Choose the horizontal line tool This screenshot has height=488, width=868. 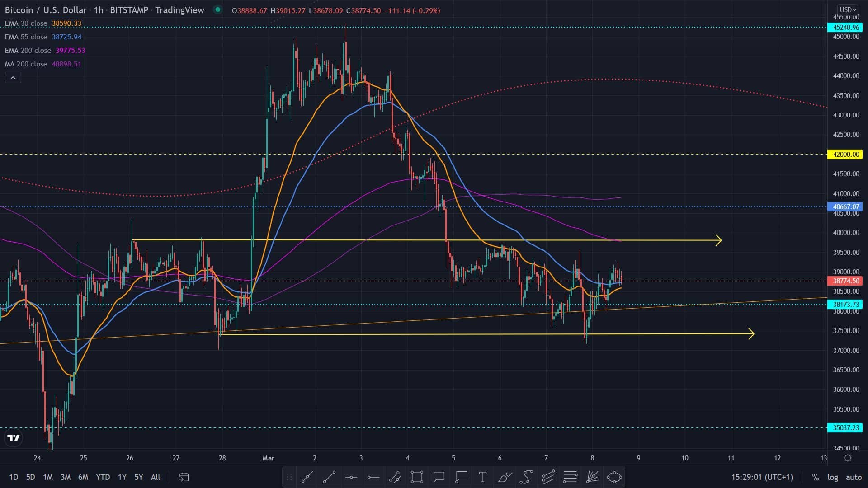point(351,477)
